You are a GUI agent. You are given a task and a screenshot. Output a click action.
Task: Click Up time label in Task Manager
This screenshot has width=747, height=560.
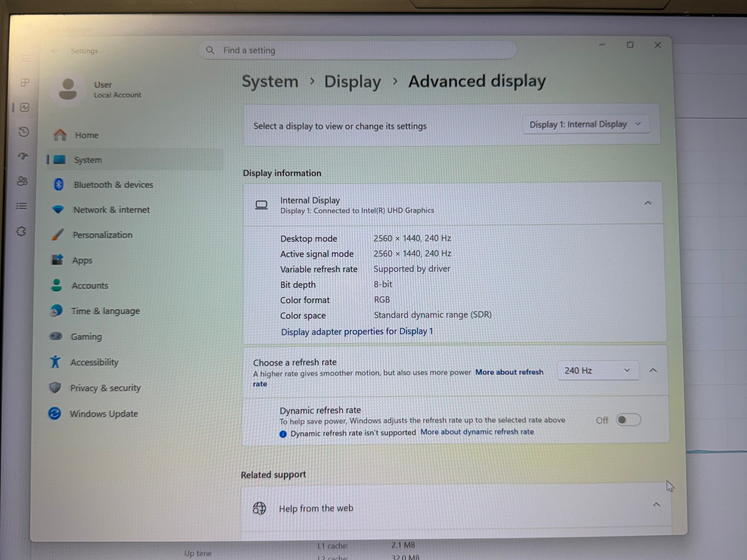click(198, 553)
